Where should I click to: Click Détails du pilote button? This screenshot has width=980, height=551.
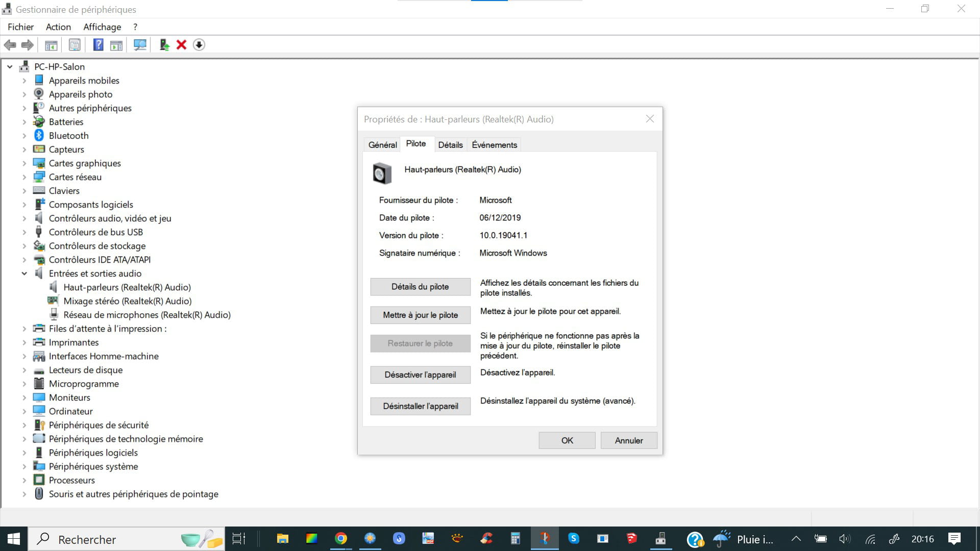(420, 287)
